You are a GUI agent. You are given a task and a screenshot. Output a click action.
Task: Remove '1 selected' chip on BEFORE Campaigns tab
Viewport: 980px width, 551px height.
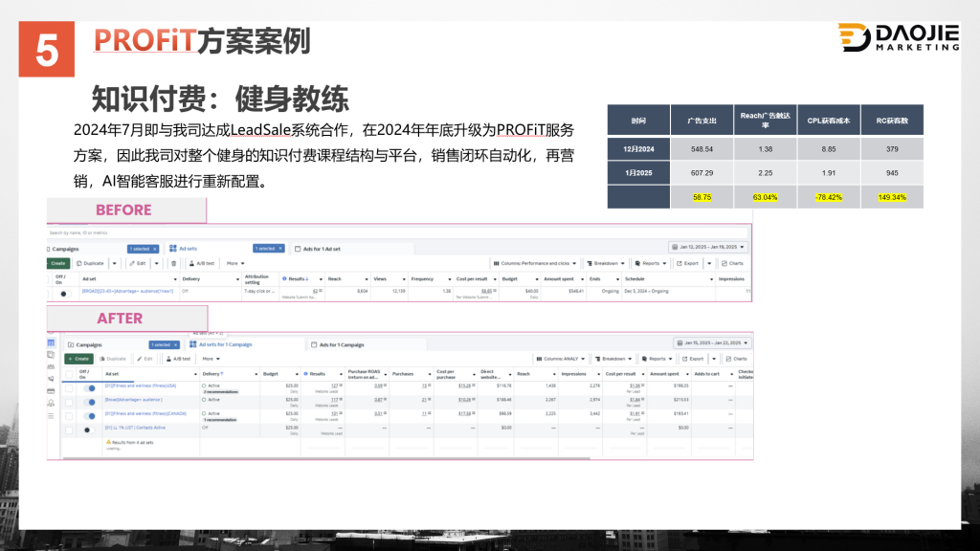pyautogui.click(x=155, y=249)
